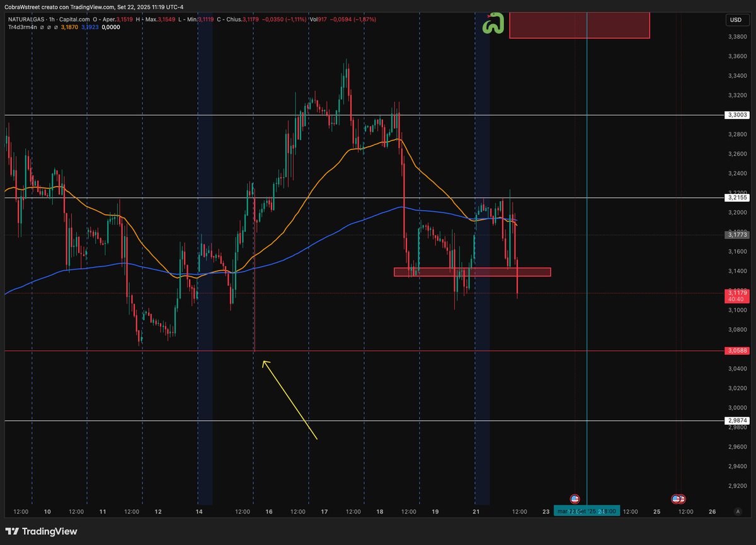Click date label 19 on time axis
The width and height of the screenshot is (756, 545).
pos(436,512)
